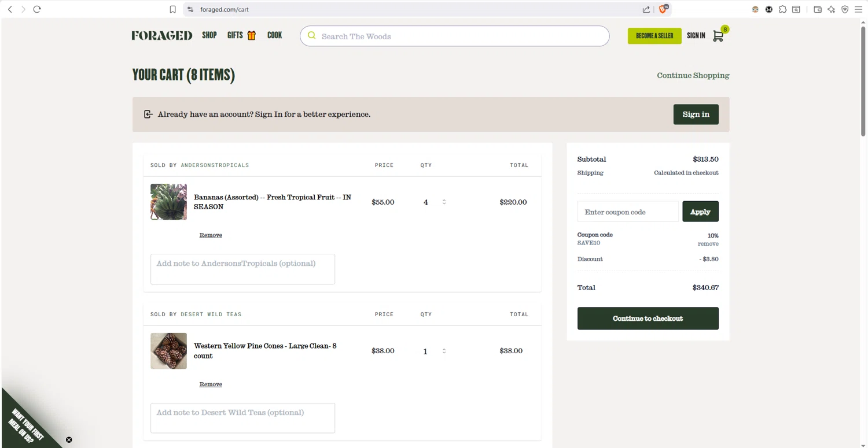Image resolution: width=868 pixels, height=448 pixels.
Task: Adjust the Pine Cones quantity stepper arrows
Action: (444, 351)
